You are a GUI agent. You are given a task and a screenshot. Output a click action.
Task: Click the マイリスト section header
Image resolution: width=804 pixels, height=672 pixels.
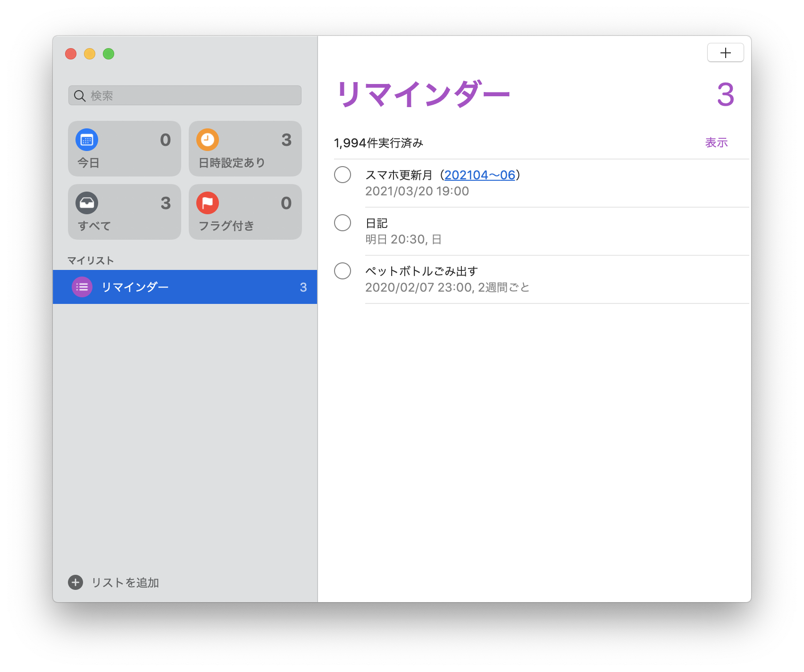click(x=91, y=260)
